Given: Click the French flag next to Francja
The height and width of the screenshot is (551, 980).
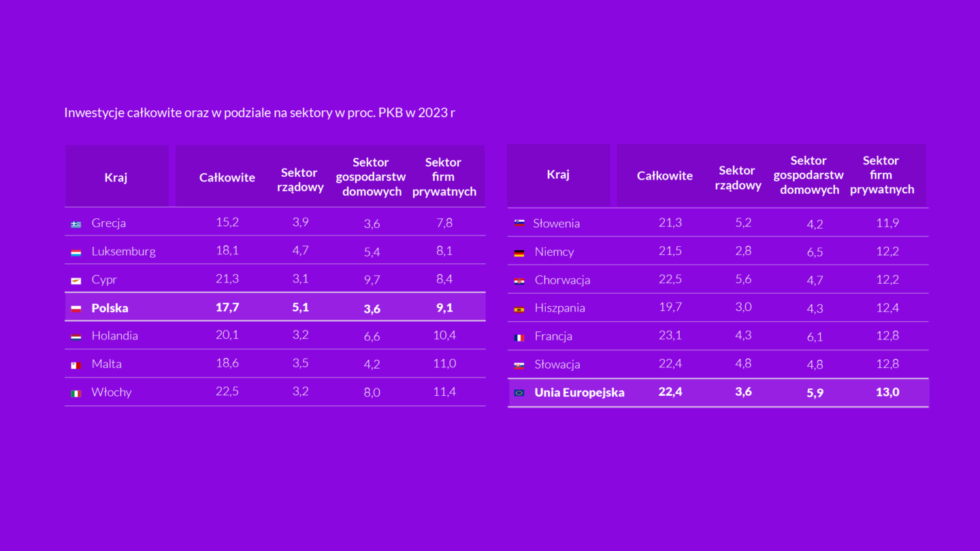Looking at the screenshot, I should [519, 337].
